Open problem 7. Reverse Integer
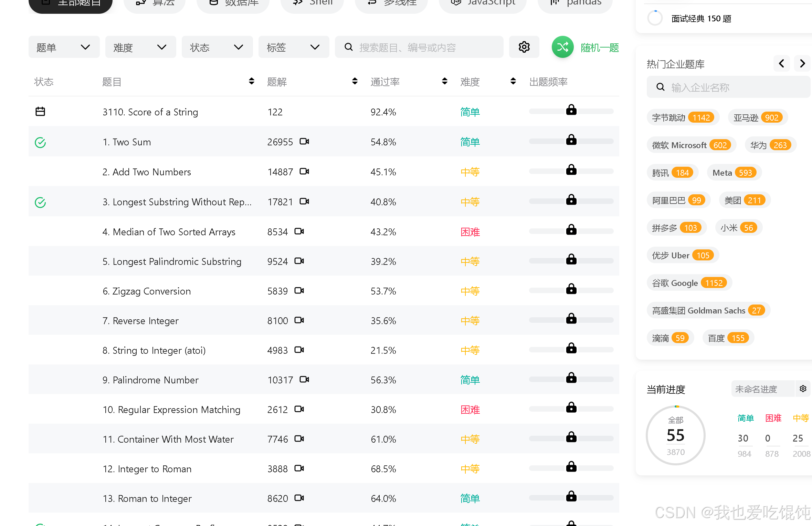This screenshot has height=526, width=812. tap(140, 321)
